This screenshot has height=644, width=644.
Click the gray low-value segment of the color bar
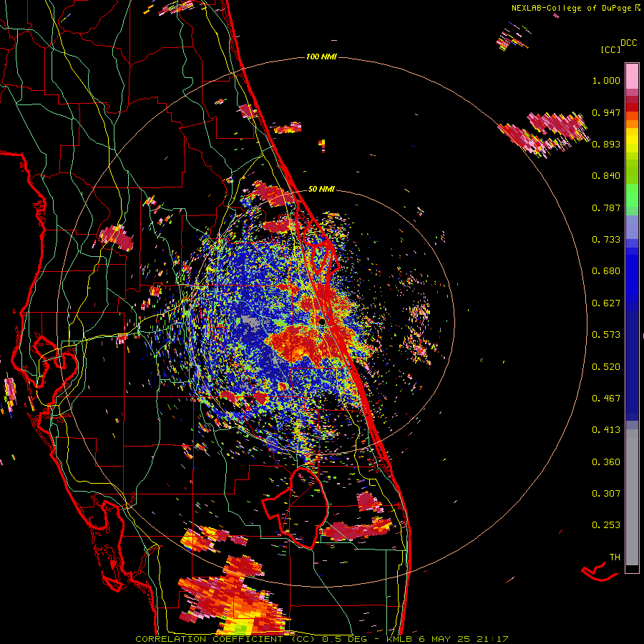632,497
